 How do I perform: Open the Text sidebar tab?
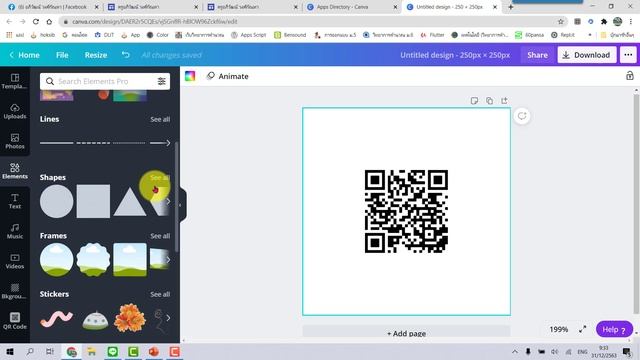[x=15, y=201]
